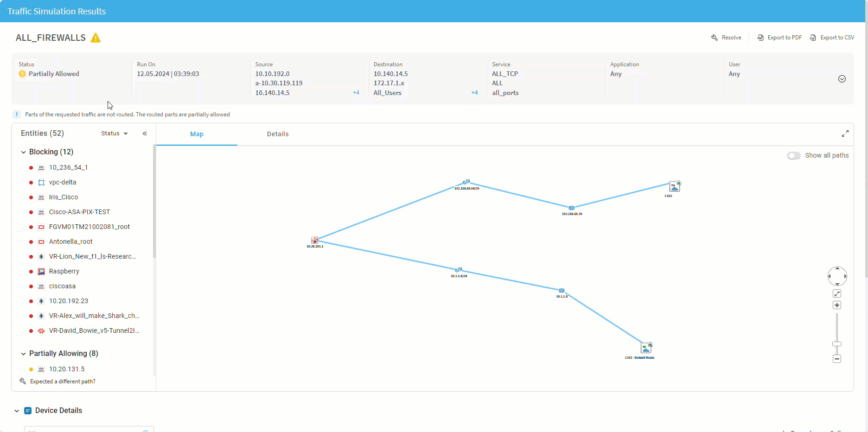The image size is (868, 432).
Task: Click the Resolve wrench icon
Action: coord(715,38)
